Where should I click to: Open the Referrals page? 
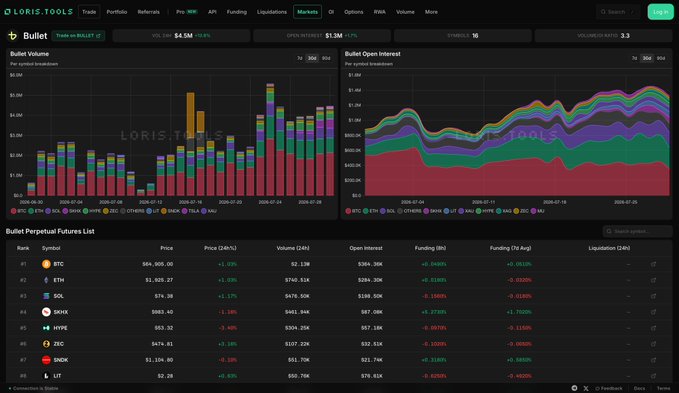tap(149, 12)
